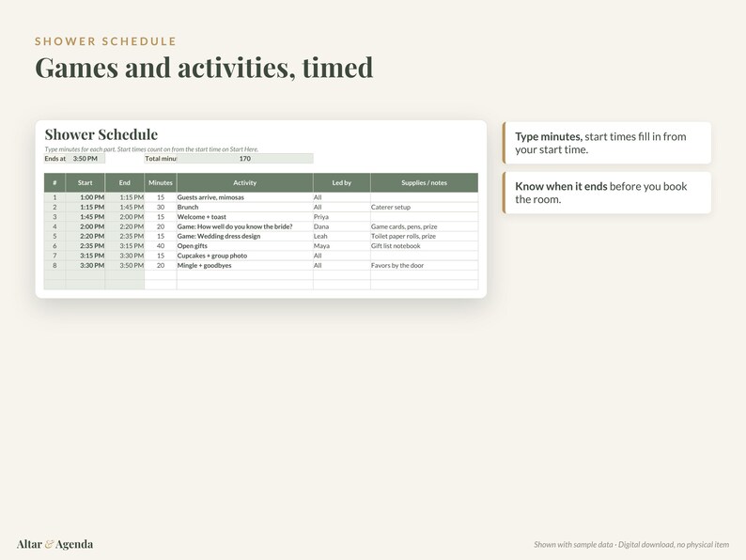Select the Total minutes value 170

(x=245, y=159)
